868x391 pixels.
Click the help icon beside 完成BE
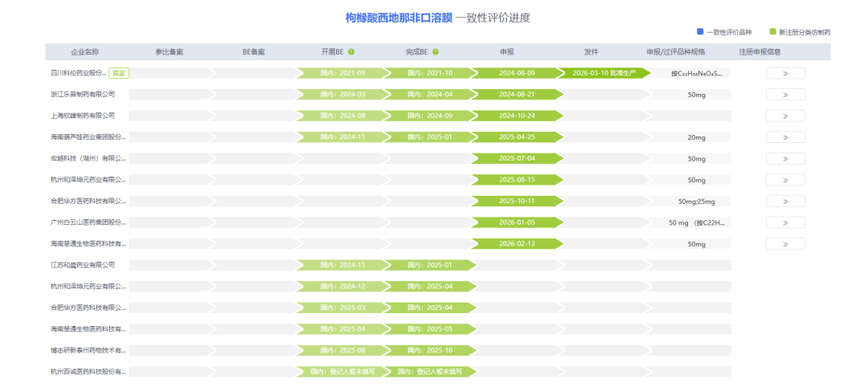point(436,52)
